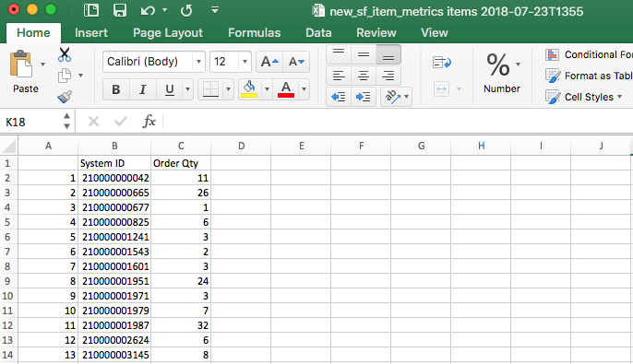Copy selection with copy icon
The width and height of the screenshot is (633, 364).
[65, 76]
